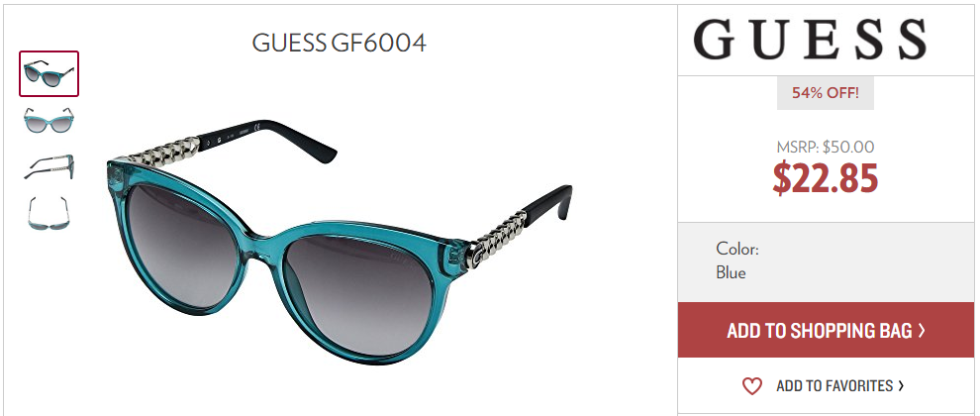Click the chevron beside Add to Favorites
This screenshot has height=416, width=980.
click(901, 386)
